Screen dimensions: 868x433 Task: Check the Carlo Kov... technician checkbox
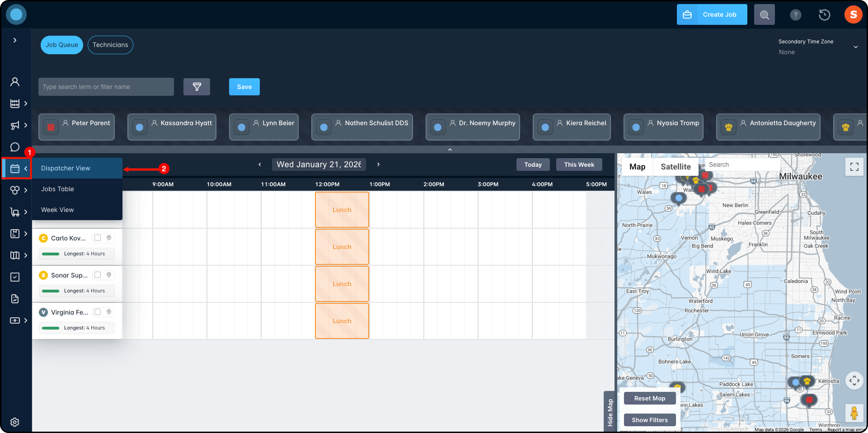(x=98, y=238)
